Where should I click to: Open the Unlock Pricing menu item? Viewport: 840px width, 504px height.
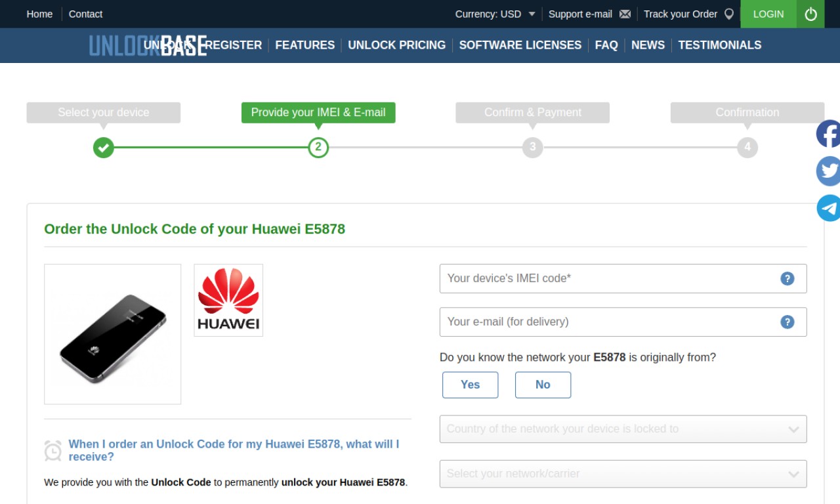tap(397, 45)
